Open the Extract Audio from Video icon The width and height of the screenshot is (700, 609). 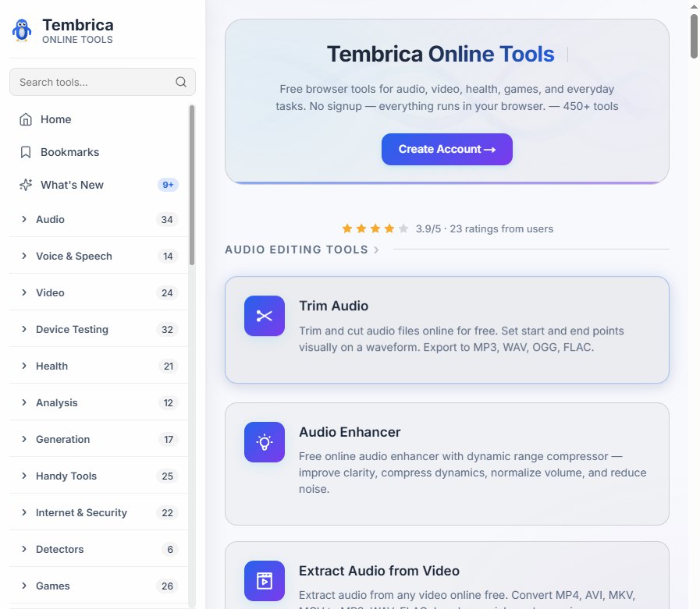[x=265, y=581]
